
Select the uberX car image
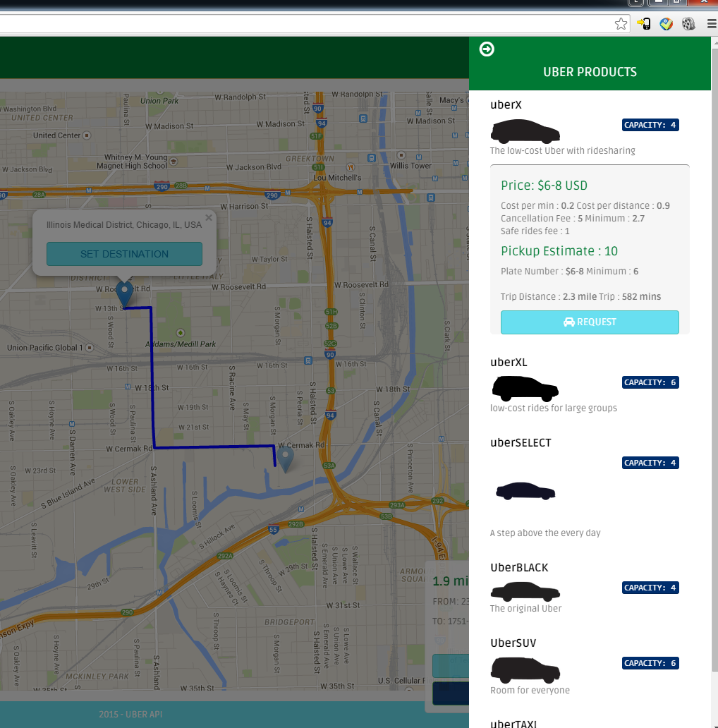click(525, 131)
